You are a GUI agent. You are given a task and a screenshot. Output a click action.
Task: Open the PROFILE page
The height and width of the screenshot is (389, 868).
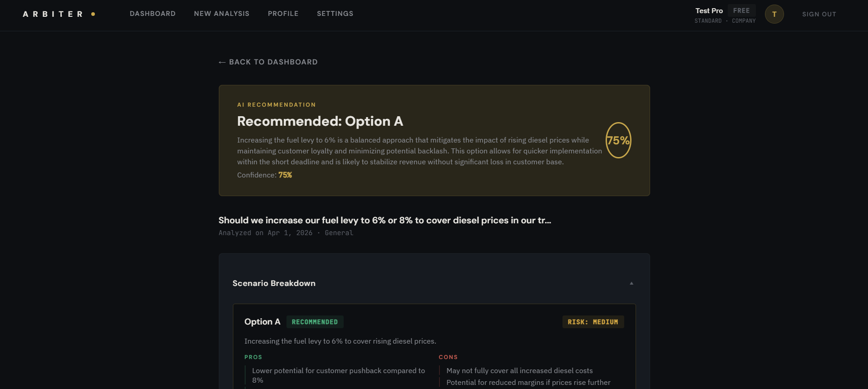pyautogui.click(x=283, y=14)
